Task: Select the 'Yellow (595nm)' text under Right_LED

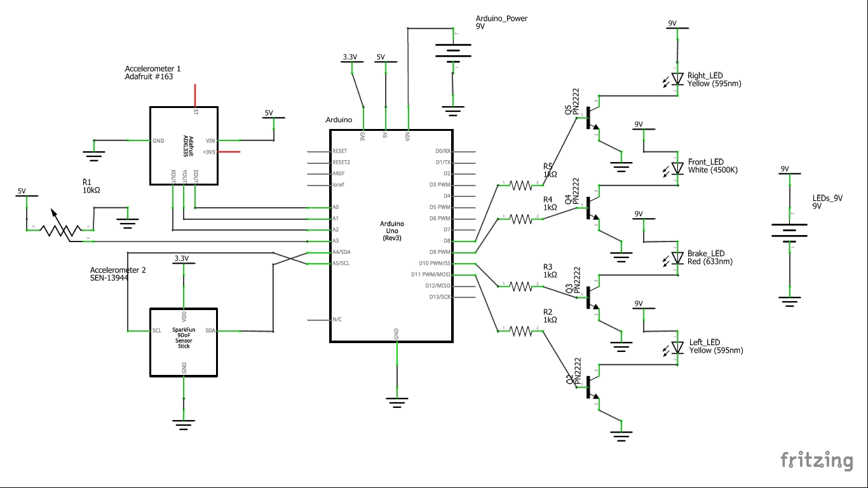Action: [714, 84]
